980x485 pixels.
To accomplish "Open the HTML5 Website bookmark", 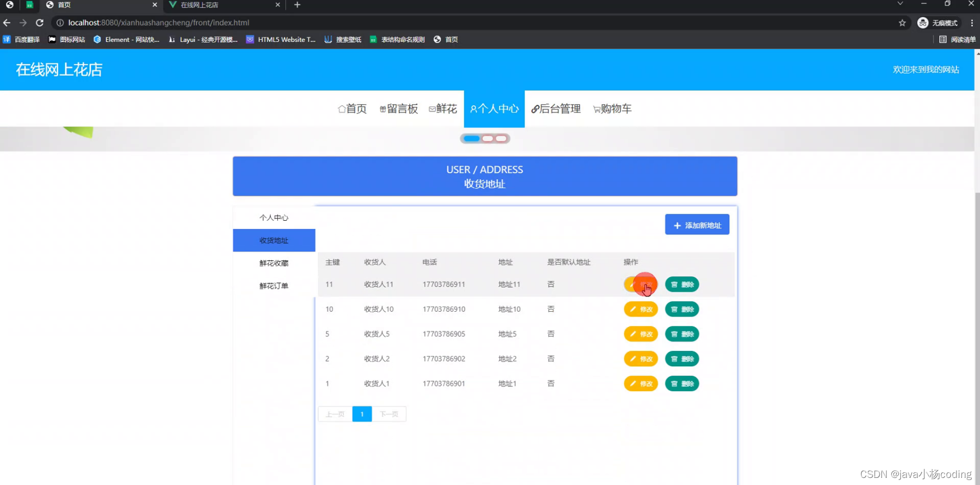I will click(281, 39).
